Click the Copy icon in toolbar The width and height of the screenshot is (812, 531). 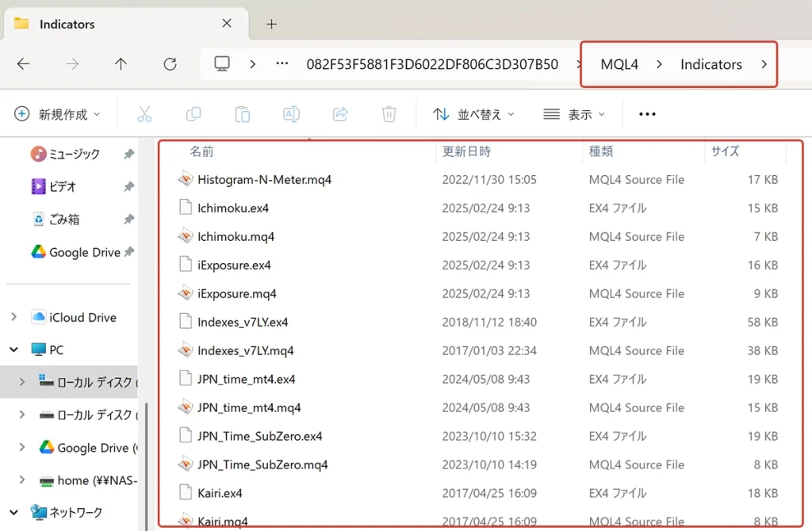click(193, 114)
